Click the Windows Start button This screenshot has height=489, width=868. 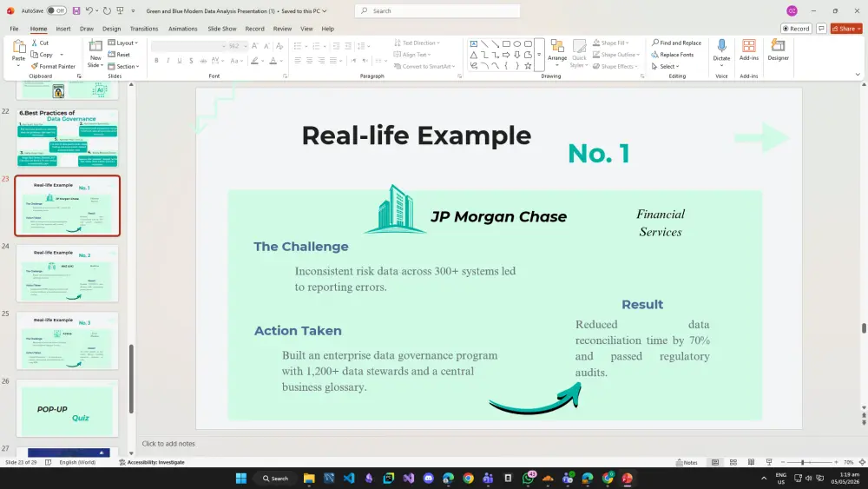241,478
